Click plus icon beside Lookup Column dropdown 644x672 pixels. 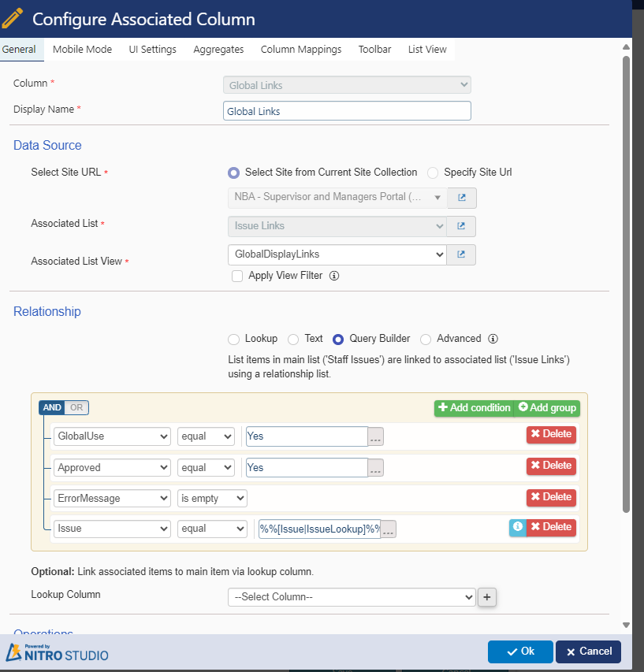click(x=487, y=597)
